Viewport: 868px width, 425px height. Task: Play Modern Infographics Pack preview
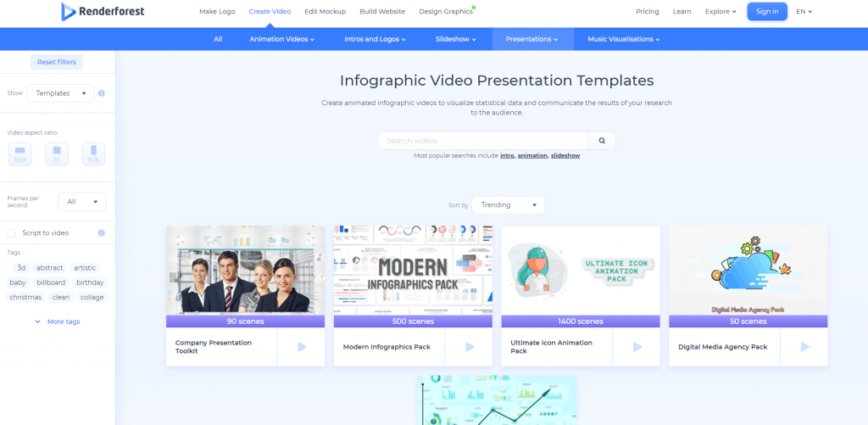469,347
